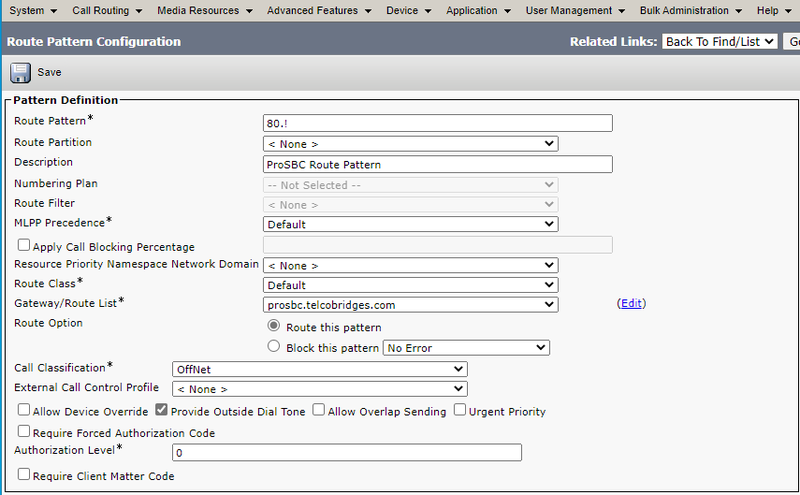Viewport: 800px width, 495px height.
Task: Check Require Forced Authorization Code
Action: click(23, 431)
